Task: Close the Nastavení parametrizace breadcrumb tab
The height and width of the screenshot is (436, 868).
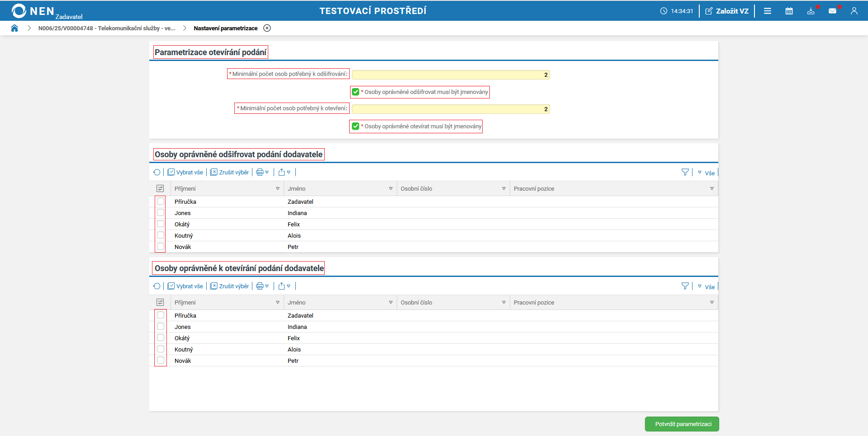Action: [267, 28]
